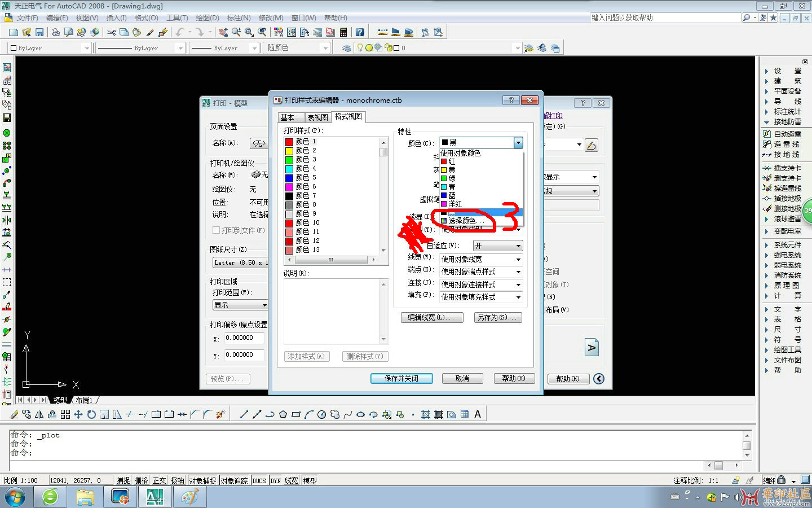Toggle 线宽 lineweight display
The width and height of the screenshot is (812, 508).
(x=292, y=480)
